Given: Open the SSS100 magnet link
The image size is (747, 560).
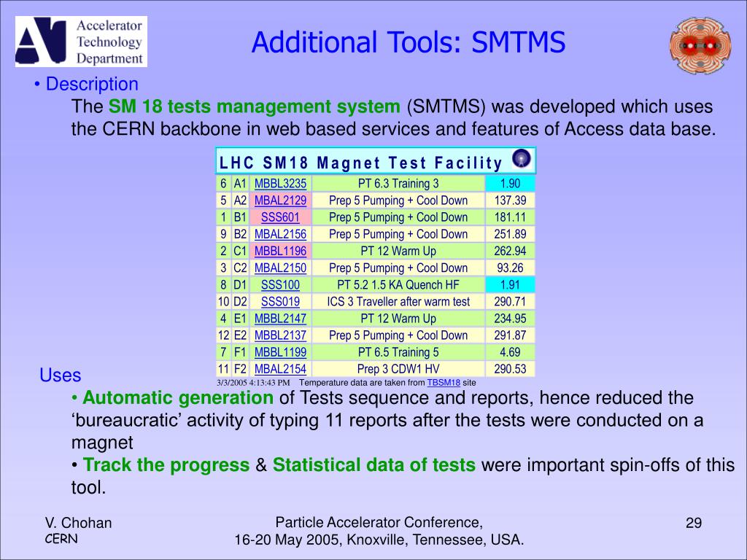Looking at the screenshot, I should click(x=280, y=285).
